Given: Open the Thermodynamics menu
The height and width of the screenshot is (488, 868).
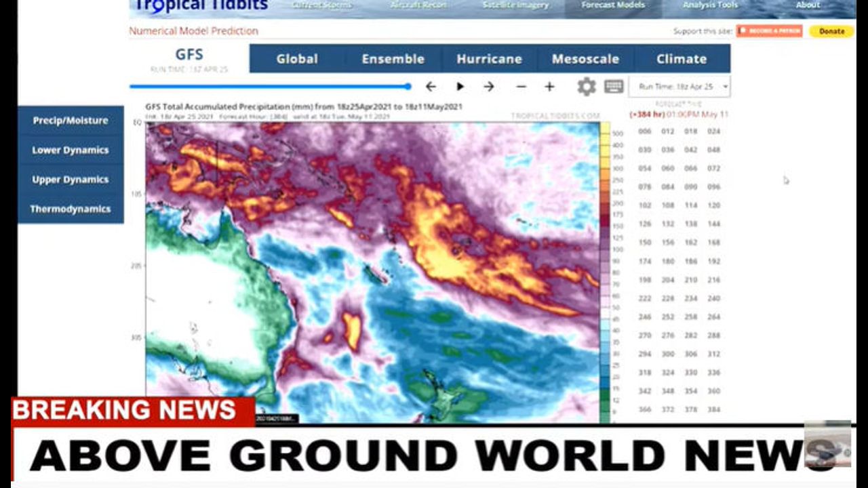Looking at the screenshot, I should coord(71,209).
